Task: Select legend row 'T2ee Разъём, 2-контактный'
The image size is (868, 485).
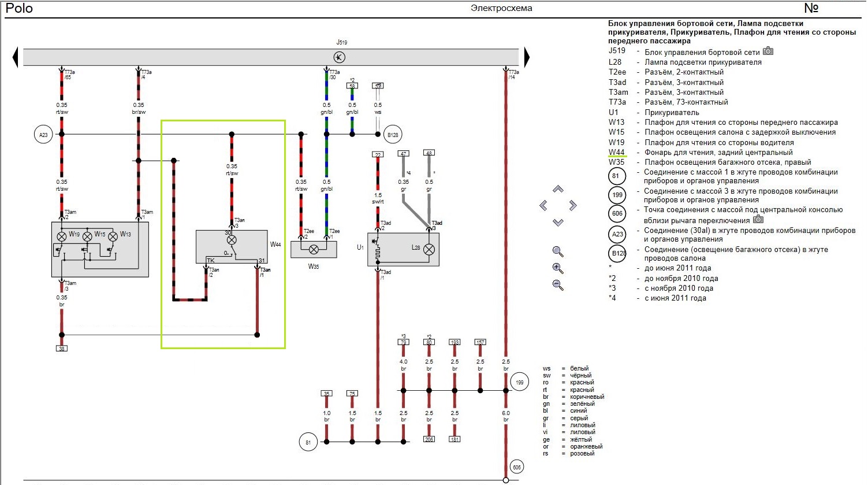Action: [x=666, y=72]
